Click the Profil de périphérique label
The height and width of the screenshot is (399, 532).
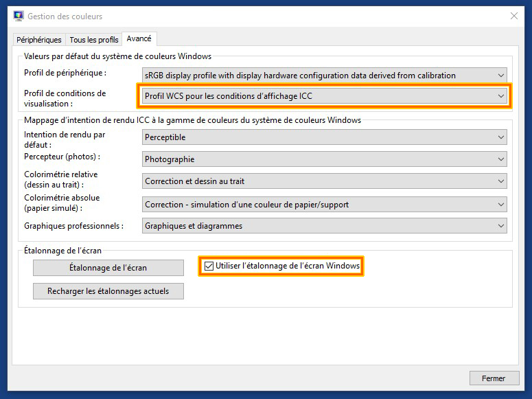pos(65,73)
